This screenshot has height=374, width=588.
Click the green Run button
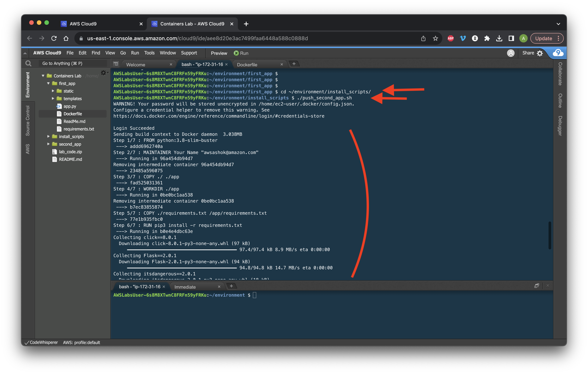[x=241, y=53]
